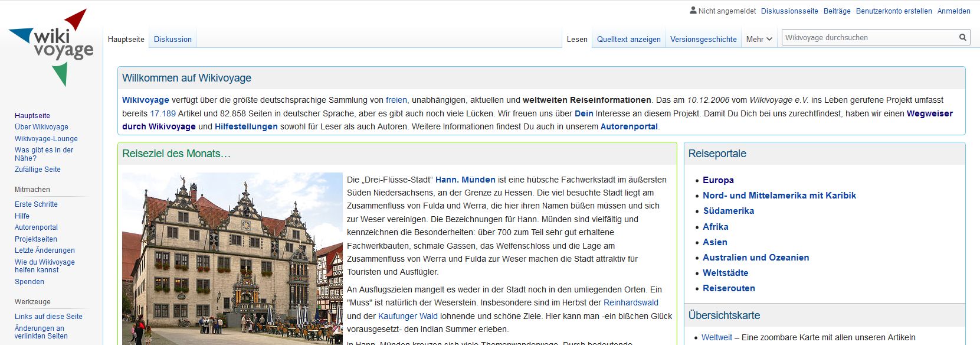This screenshot has height=345, width=980.
Task: Switch to the Diskussion tab
Action: (x=173, y=39)
